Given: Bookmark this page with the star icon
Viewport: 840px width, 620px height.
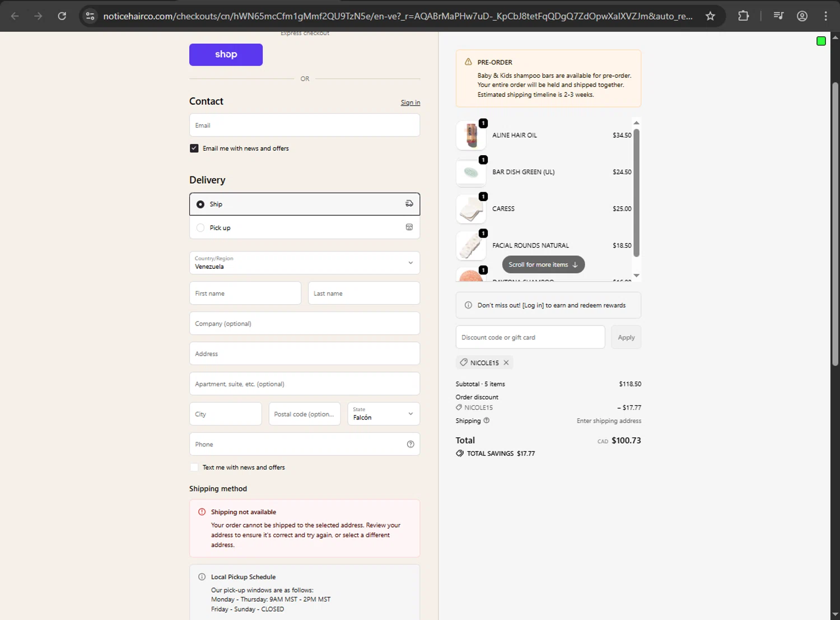Looking at the screenshot, I should [x=710, y=16].
